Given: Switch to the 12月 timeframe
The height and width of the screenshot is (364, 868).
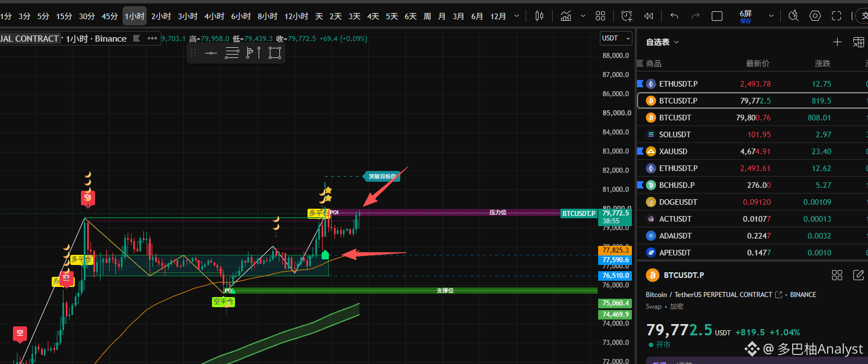Looking at the screenshot, I should [498, 16].
